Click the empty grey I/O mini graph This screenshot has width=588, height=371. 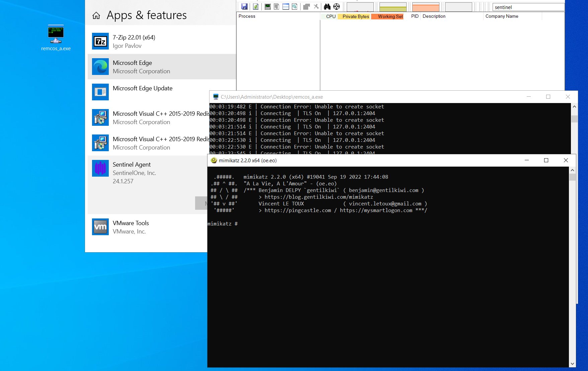[x=458, y=7]
